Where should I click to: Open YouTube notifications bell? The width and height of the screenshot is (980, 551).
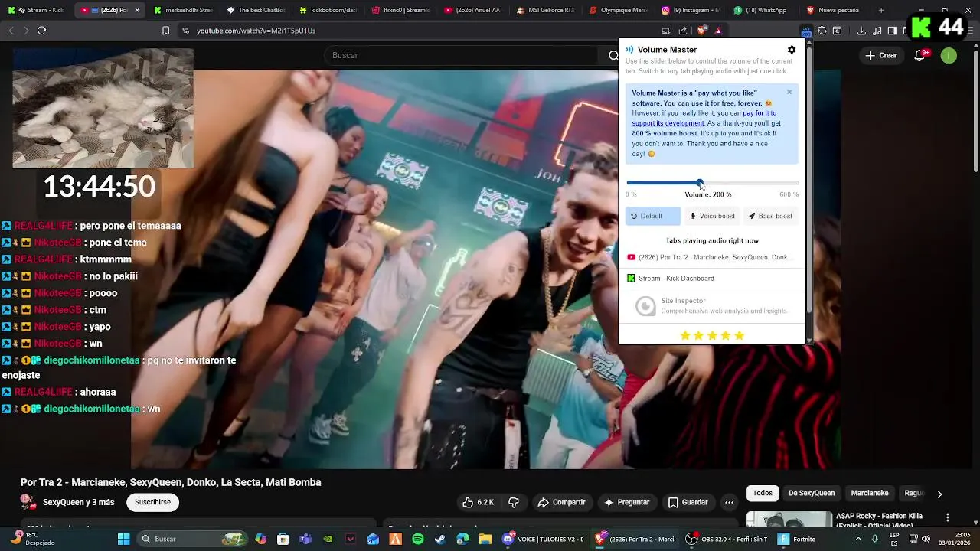tap(921, 55)
